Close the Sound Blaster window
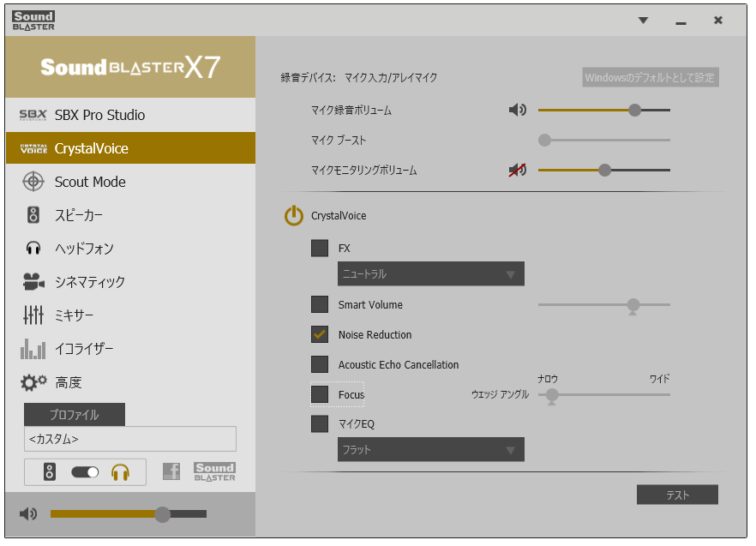 [718, 21]
